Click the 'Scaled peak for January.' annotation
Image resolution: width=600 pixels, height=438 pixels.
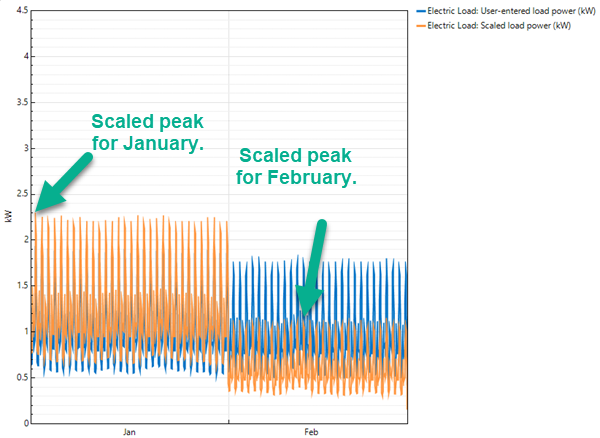[147, 132]
